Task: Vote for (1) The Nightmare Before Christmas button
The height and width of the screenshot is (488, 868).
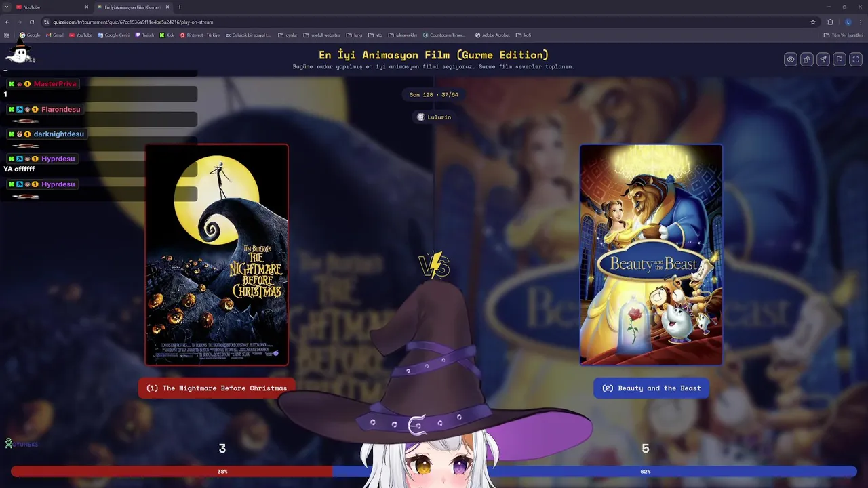Action: click(216, 388)
